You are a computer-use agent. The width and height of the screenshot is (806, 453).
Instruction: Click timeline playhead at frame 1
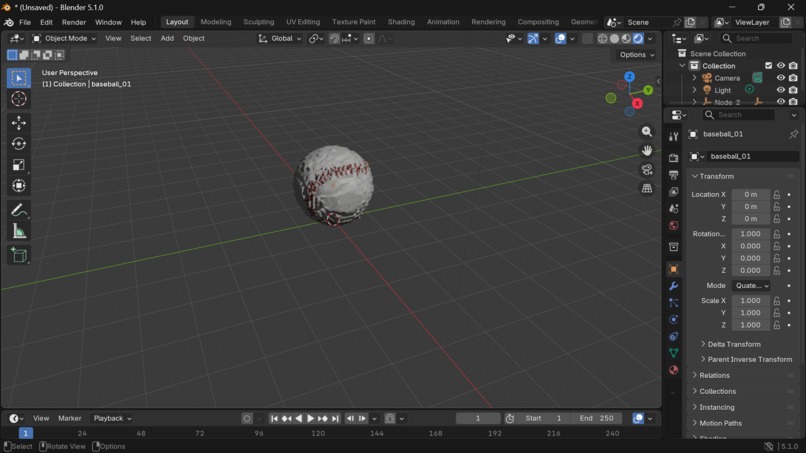(25, 433)
